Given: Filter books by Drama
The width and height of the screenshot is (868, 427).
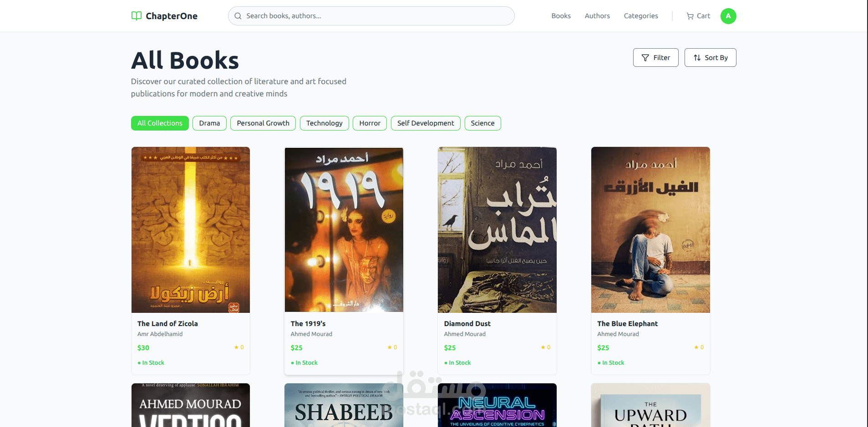Looking at the screenshot, I should (x=209, y=123).
